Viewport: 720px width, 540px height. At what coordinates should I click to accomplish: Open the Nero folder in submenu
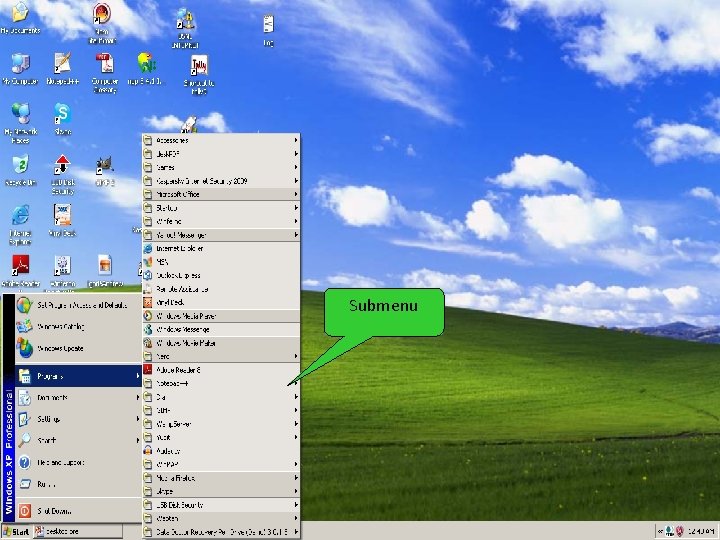pyautogui.click(x=221, y=356)
